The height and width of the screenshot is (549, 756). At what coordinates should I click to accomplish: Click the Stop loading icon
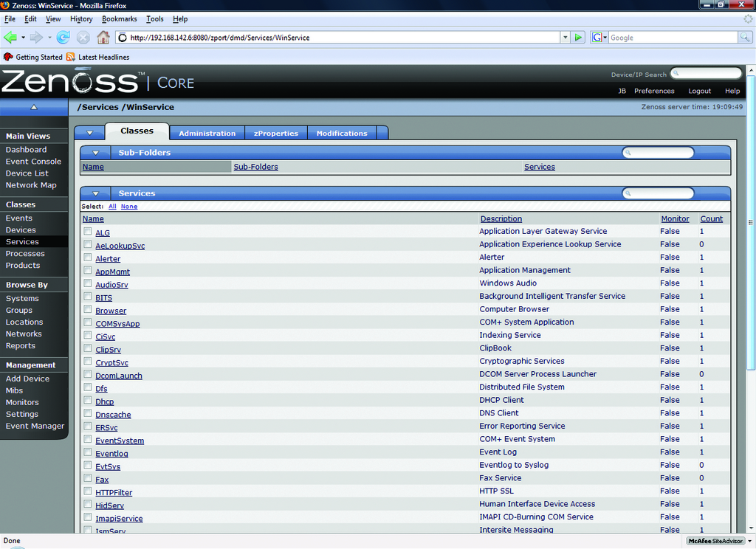click(83, 37)
